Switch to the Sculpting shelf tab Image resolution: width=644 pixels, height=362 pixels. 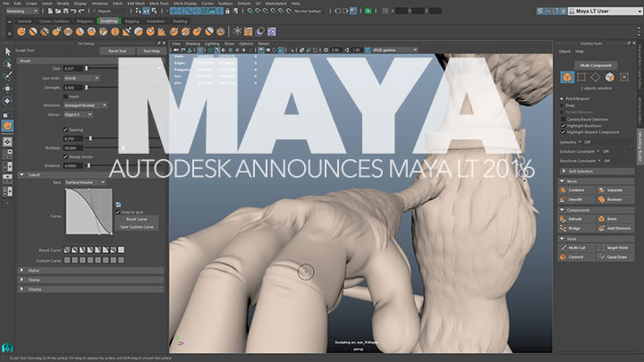109,21
